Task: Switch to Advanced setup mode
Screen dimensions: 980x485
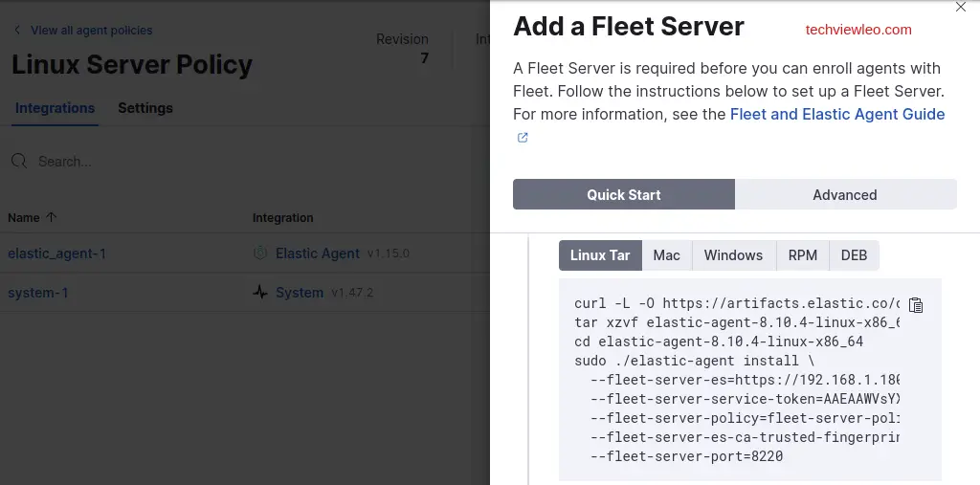Action: [845, 194]
